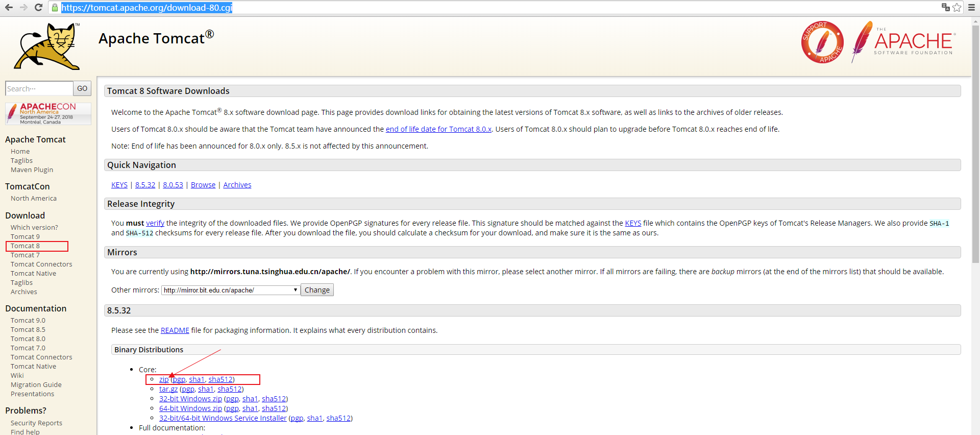Open the Other mirrors dropdown
Screen dimensions: 980x435
[x=231, y=290]
